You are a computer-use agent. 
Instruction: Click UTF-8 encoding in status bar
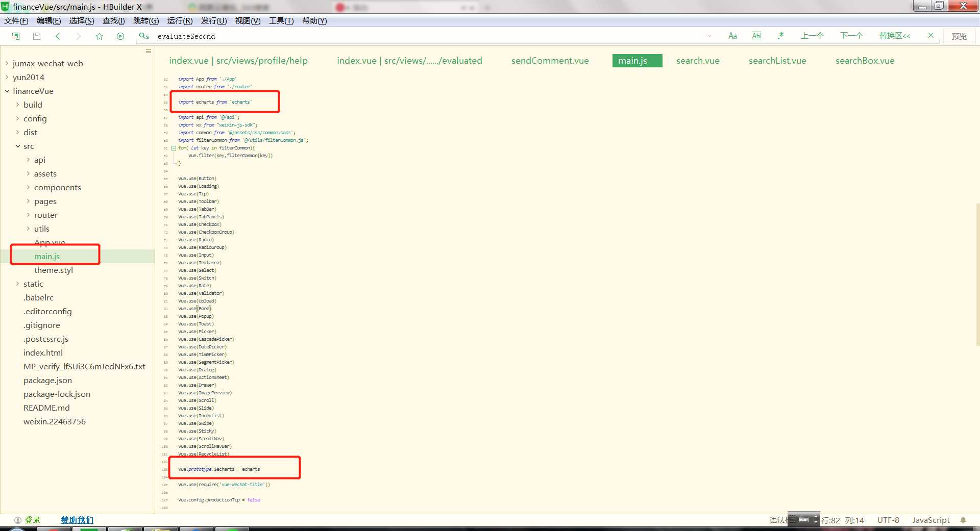pos(888,520)
